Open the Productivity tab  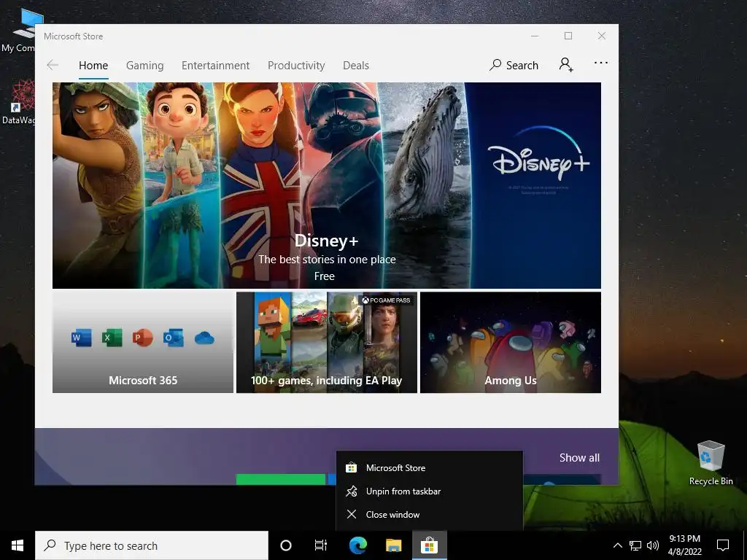pos(296,65)
